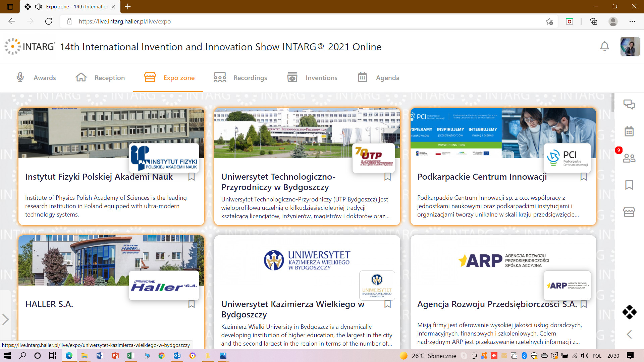Bookmark Uniwersytet Kazimierza Wielkiego w Bydgoszczy

point(387,304)
